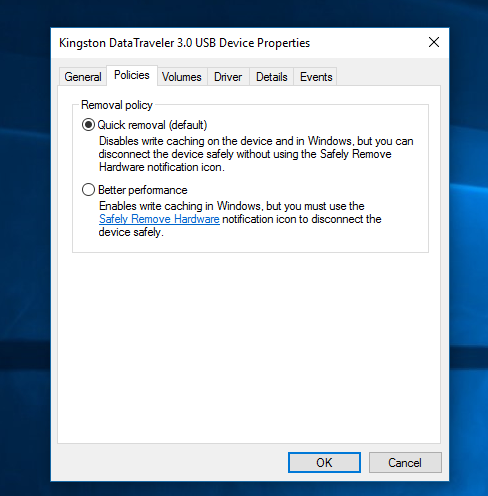
Task: Switch to the General tab
Action: click(83, 77)
